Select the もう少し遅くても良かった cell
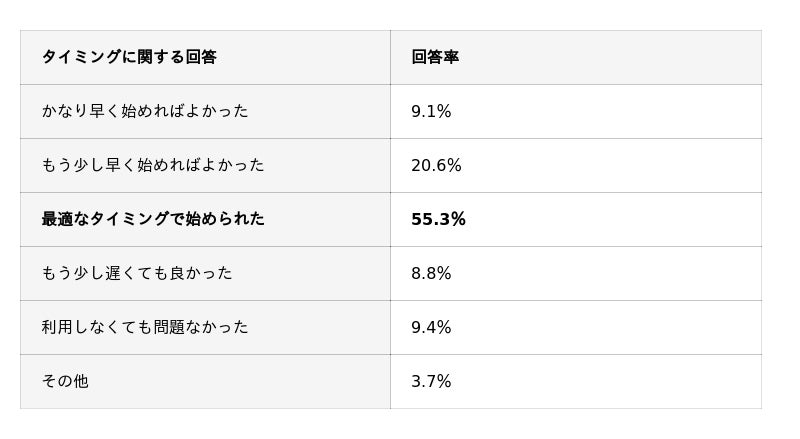Image resolution: width=800 pixels, height=439 pixels. coord(137,273)
